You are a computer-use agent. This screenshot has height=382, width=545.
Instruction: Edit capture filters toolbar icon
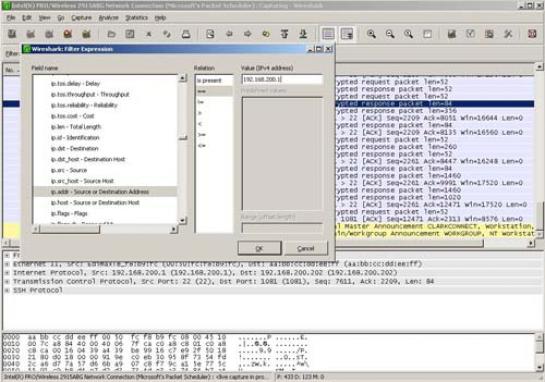click(452, 34)
